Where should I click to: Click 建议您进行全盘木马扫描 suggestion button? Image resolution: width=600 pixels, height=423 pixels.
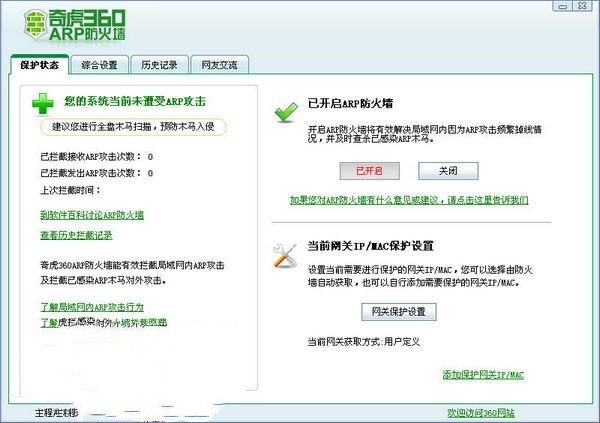point(133,127)
